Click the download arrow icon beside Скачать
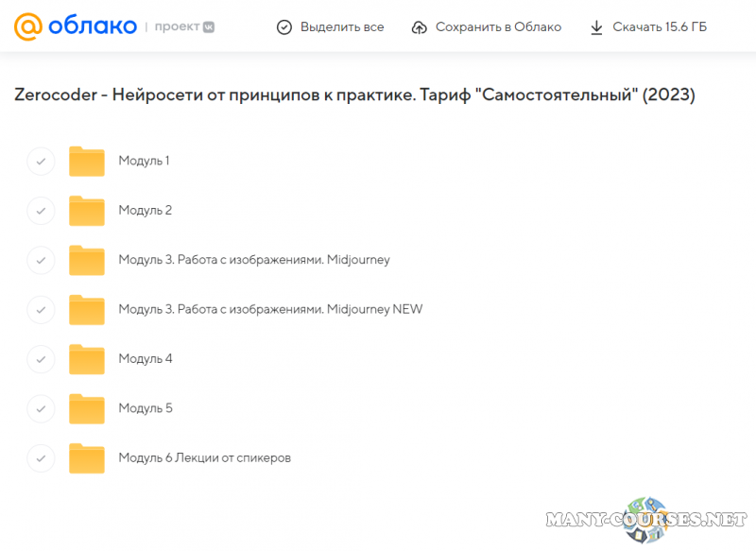756x551 pixels. click(596, 27)
